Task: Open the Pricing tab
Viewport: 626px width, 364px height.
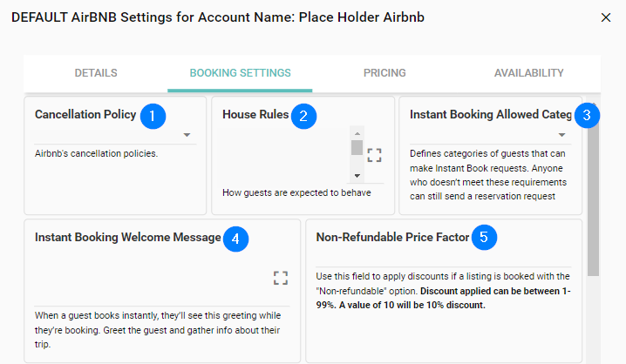Action: coord(384,73)
